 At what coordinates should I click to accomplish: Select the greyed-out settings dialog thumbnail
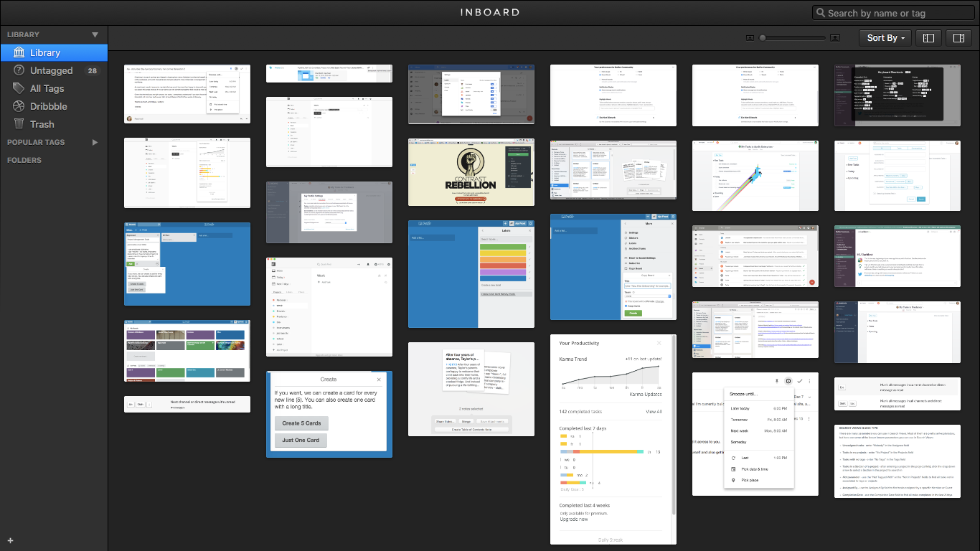click(329, 212)
